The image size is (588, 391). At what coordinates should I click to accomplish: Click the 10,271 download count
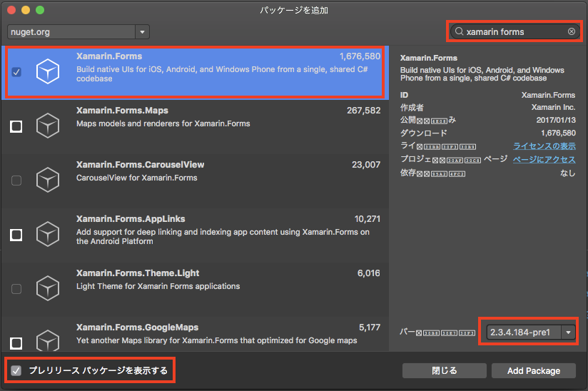click(x=367, y=219)
